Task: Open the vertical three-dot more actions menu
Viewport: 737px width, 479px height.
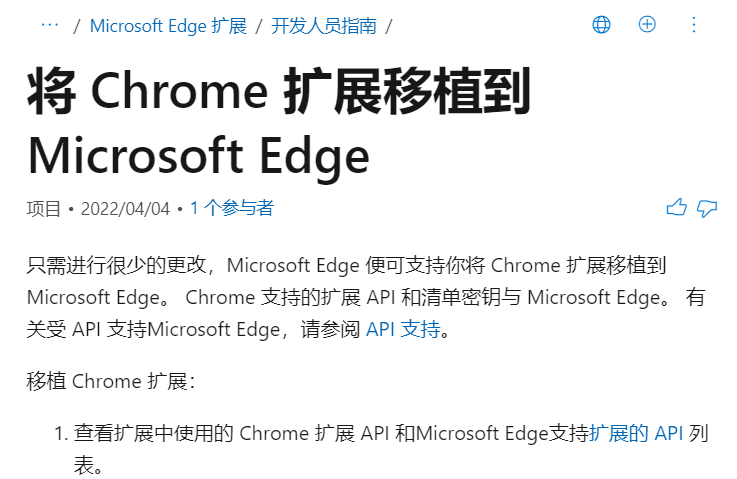Action: pos(694,24)
